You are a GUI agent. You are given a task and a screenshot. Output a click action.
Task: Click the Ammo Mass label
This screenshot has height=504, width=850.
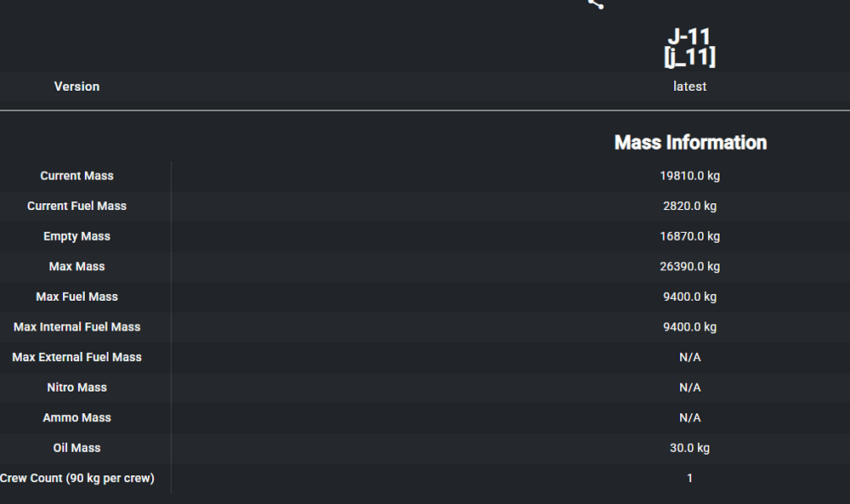click(76, 418)
